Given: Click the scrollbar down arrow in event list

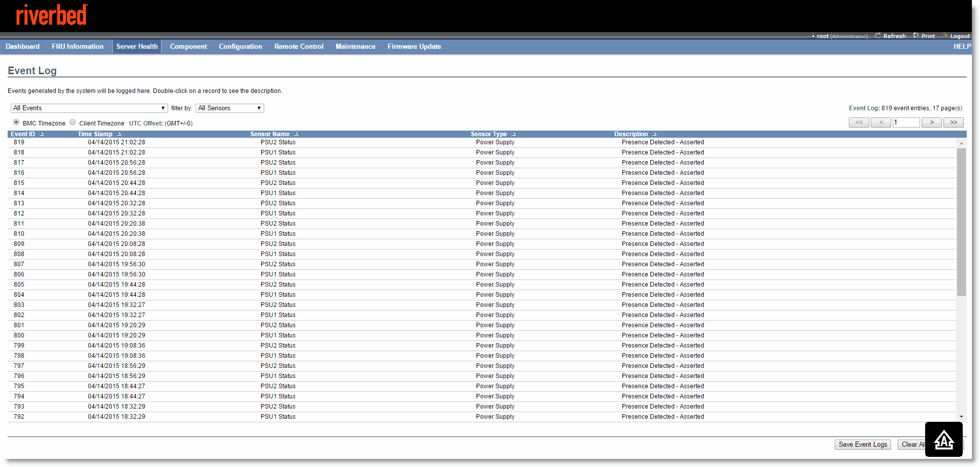Looking at the screenshot, I should point(961,417).
